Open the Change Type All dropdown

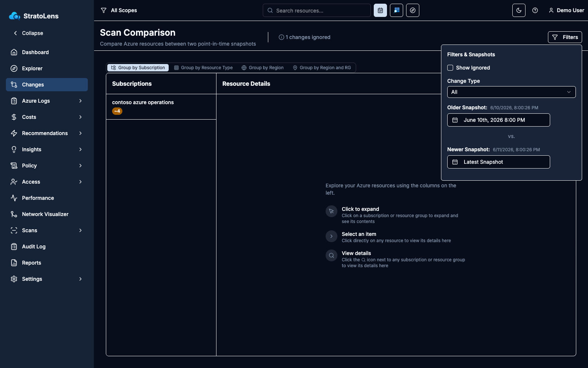pos(512,92)
